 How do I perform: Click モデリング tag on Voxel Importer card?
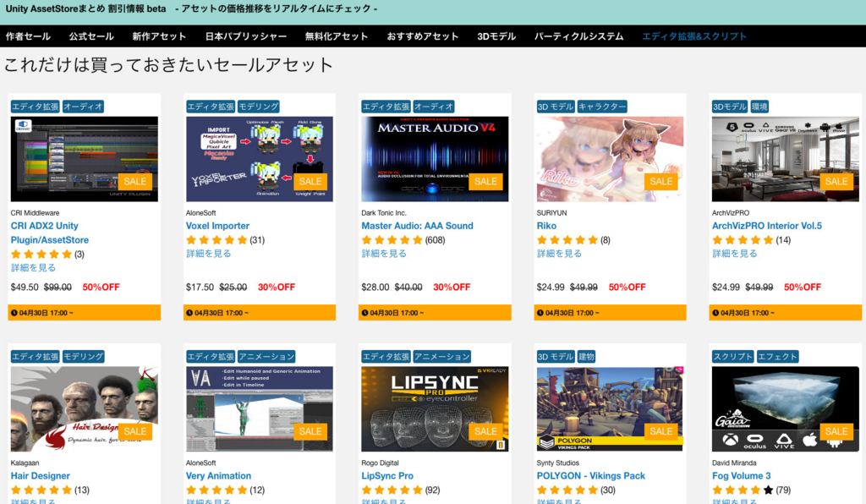[x=259, y=107]
